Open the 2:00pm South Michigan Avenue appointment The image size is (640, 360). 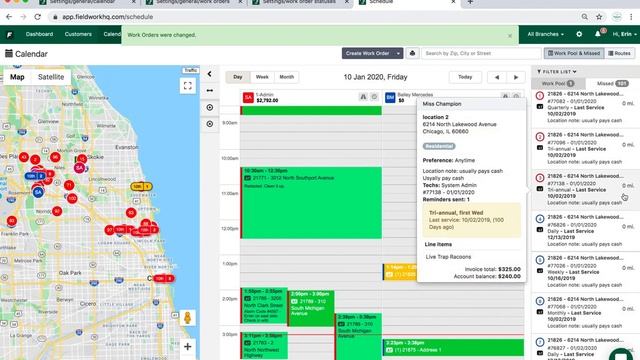tap(311, 308)
